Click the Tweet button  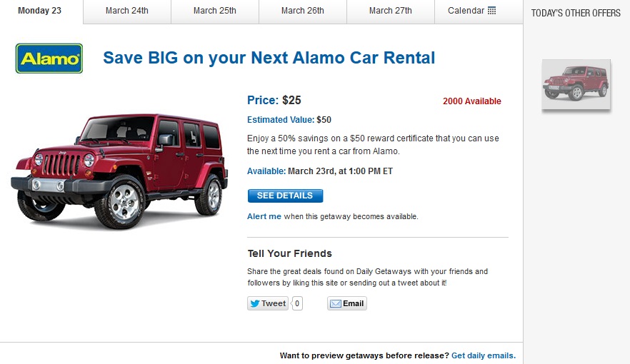268,303
